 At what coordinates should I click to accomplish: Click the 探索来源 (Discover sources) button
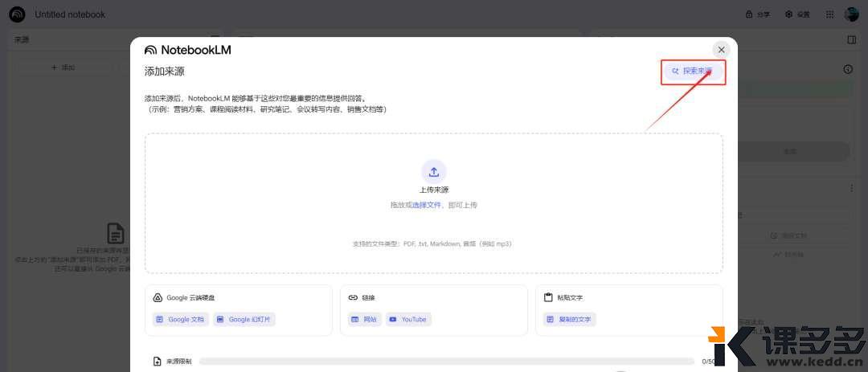coord(693,72)
